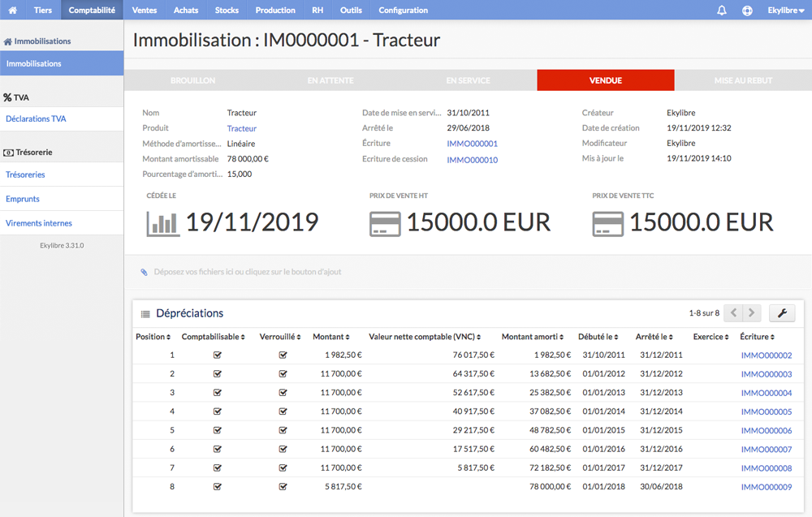Viewport: 812px width, 517px height.
Task: Select the Mise au rebut status step
Action: (x=743, y=80)
